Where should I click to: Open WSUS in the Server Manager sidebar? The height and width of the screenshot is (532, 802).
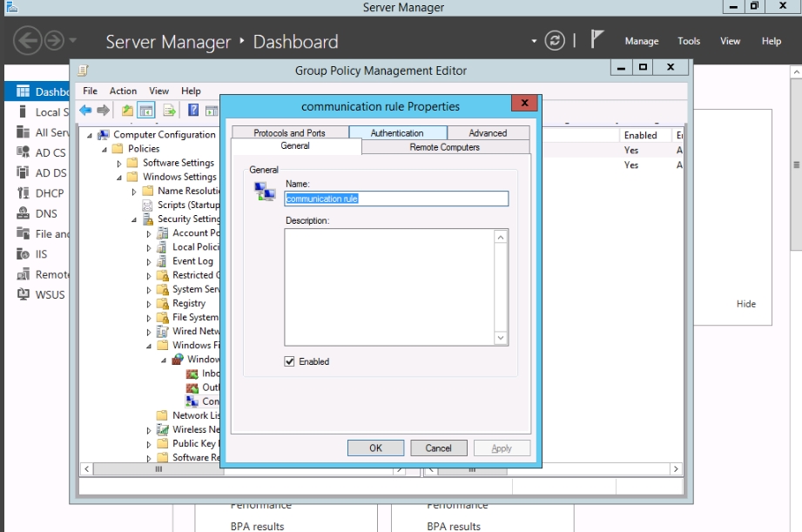click(x=41, y=294)
